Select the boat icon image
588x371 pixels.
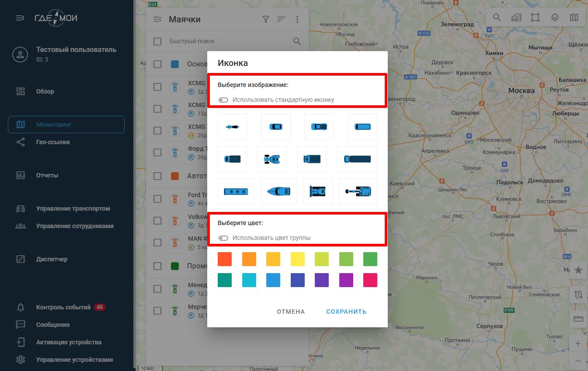coord(278,191)
